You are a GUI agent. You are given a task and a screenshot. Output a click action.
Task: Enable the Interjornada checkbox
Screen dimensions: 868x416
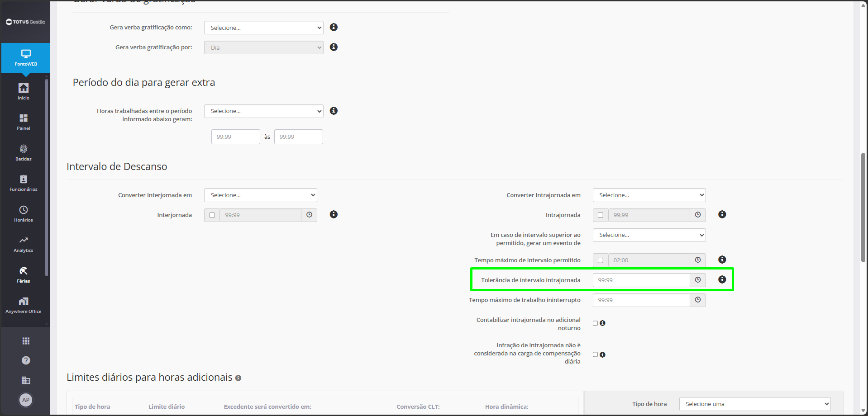pyautogui.click(x=212, y=215)
